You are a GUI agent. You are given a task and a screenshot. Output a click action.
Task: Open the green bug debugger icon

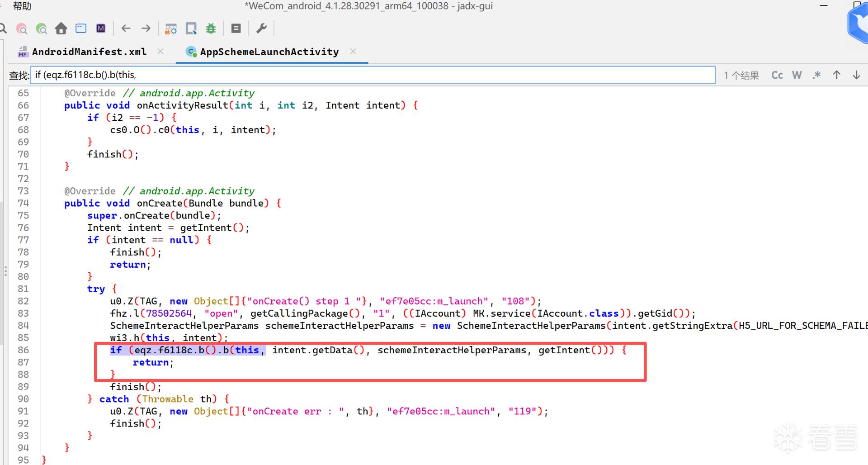[x=211, y=28]
